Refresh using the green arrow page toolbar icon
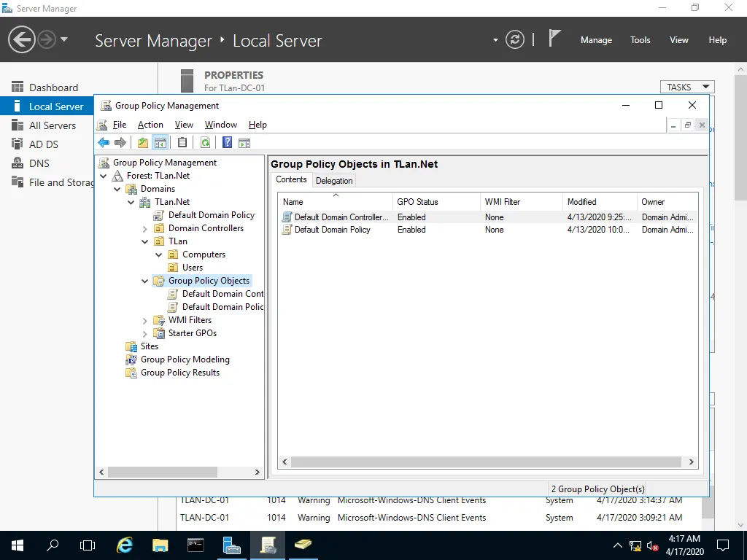Image resolution: width=747 pixels, height=560 pixels. (205, 142)
